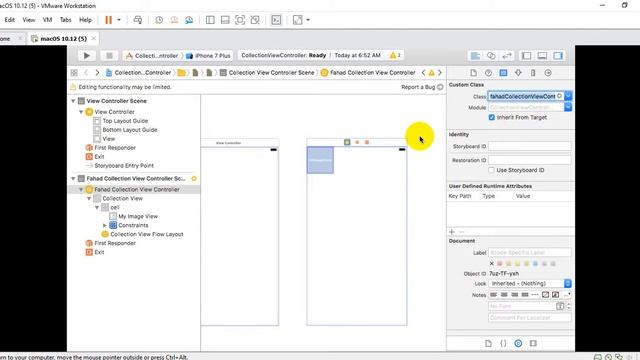Show the Identity inspector

click(503, 73)
